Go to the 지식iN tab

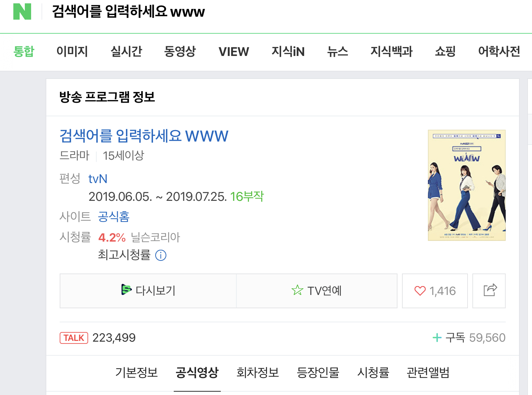tap(288, 52)
